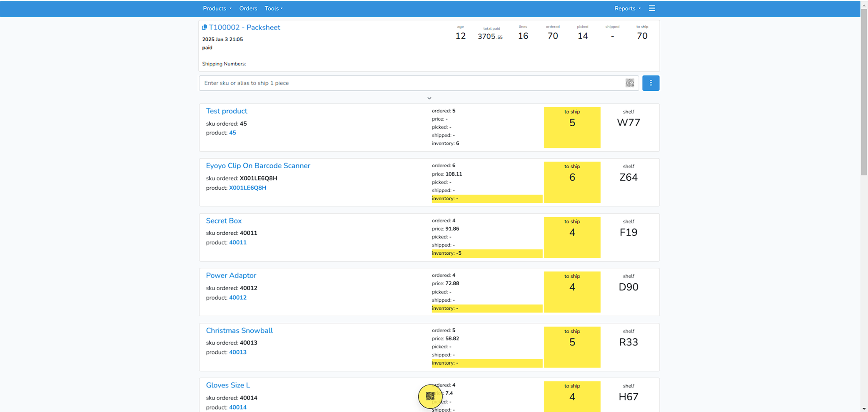The height and width of the screenshot is (412, 868).
Task: Click the yellow to ship box for Test product
Action: 572,127
